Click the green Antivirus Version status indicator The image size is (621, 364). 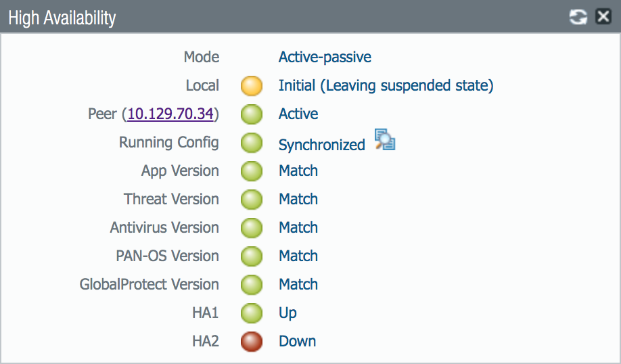[x=252, y=228]
